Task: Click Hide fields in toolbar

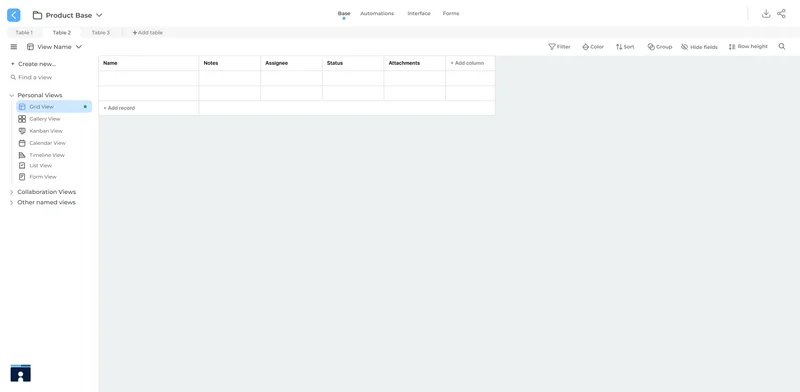Action: tap(699, 46)
